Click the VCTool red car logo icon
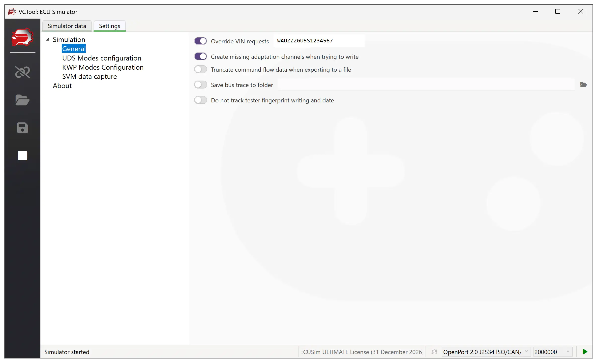 tap(22, 37)
